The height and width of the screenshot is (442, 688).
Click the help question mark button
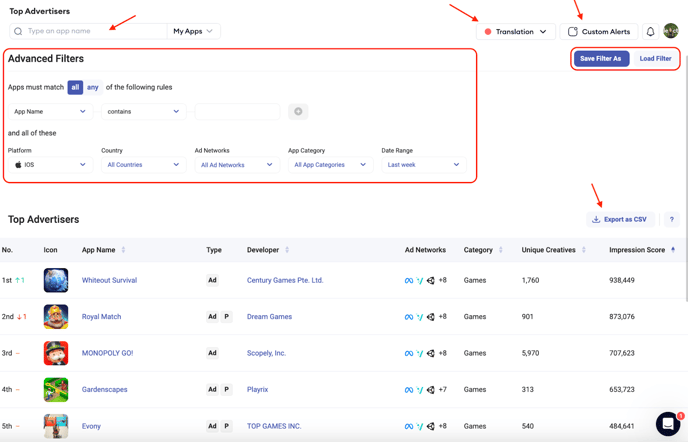671,219
